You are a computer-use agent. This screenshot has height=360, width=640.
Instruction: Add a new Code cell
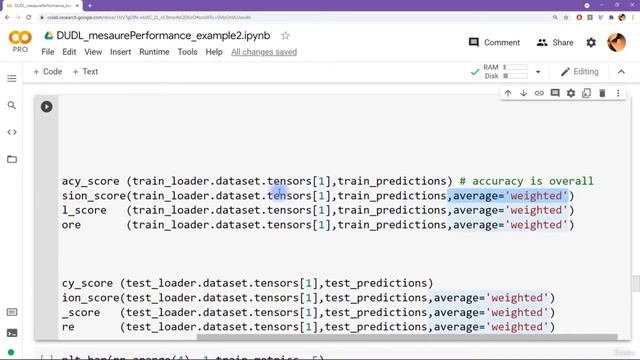tap(48, 71)
